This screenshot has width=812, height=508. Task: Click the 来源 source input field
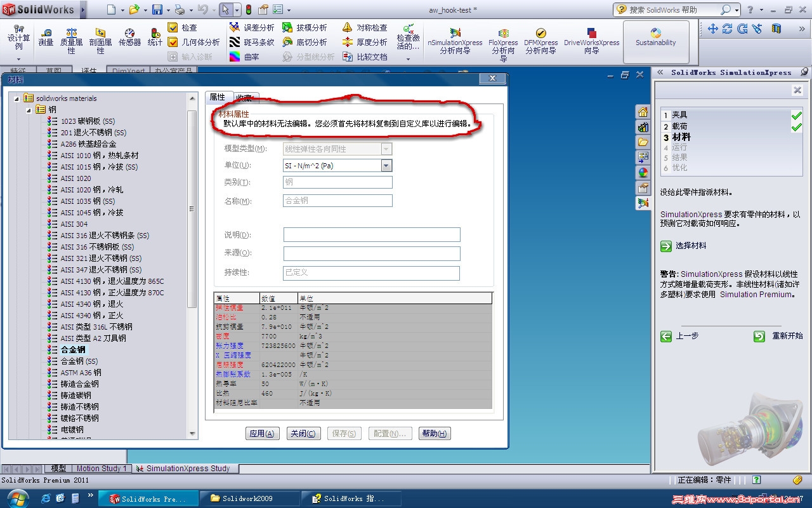point(372,253)
